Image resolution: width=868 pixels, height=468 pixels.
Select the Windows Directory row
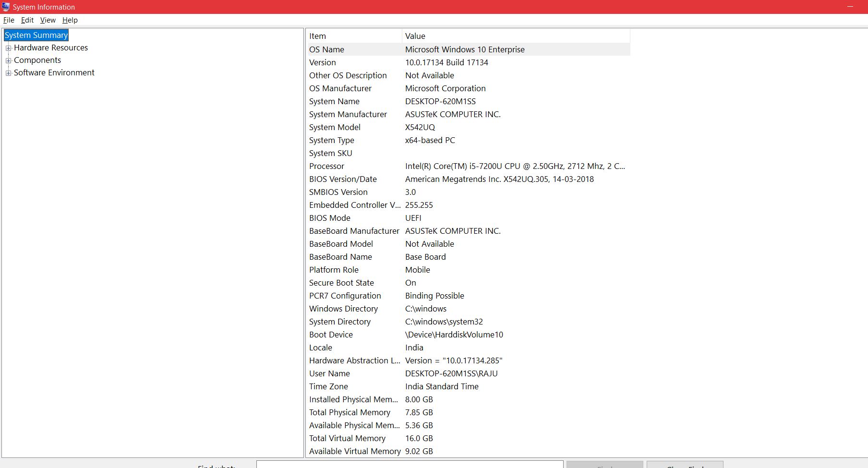[469, 309]
